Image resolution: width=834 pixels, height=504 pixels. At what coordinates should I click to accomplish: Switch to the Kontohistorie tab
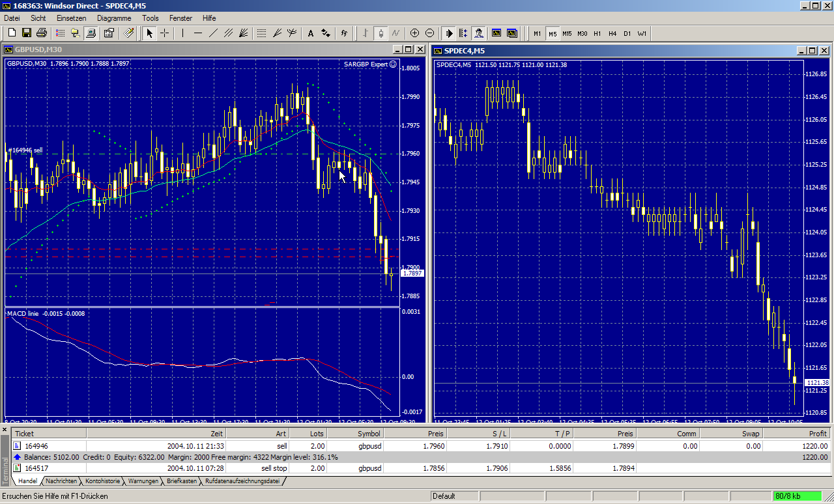tap(103, 481)
